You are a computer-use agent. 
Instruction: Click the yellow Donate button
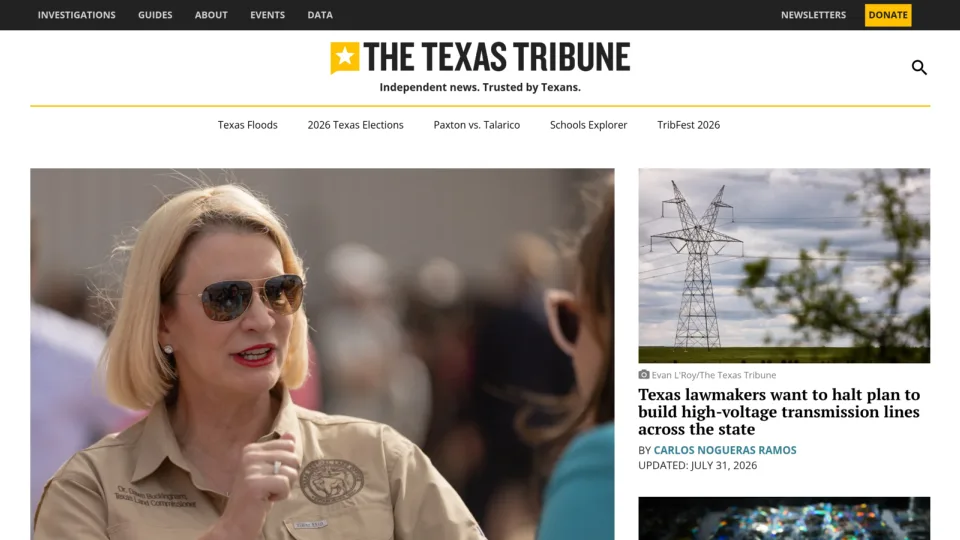pos(888,15)
